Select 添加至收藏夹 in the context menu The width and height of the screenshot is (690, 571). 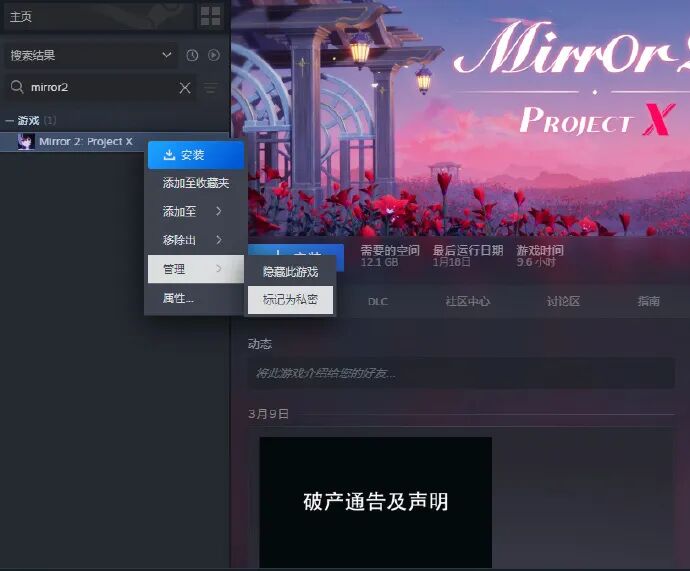coord(196,183)
